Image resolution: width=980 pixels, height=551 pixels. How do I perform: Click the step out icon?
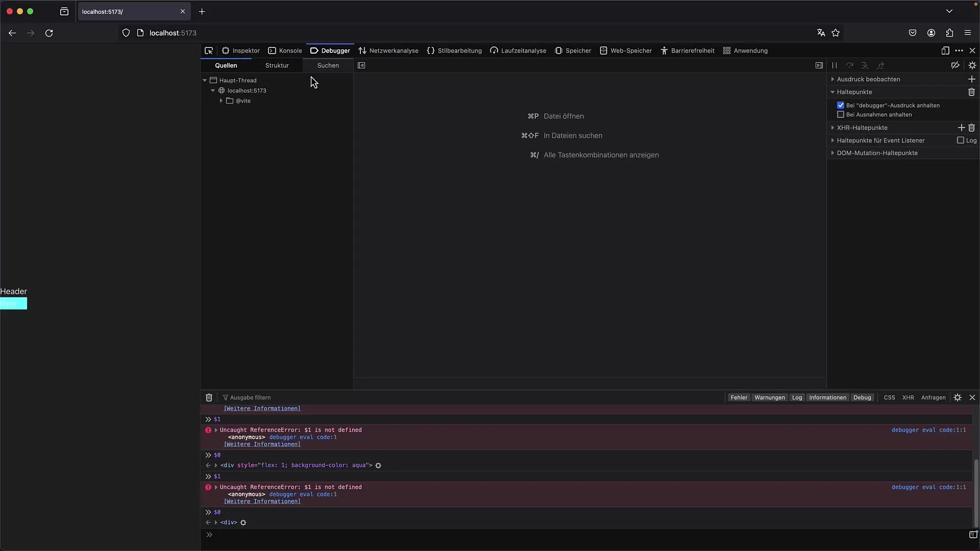coord(880,65)
